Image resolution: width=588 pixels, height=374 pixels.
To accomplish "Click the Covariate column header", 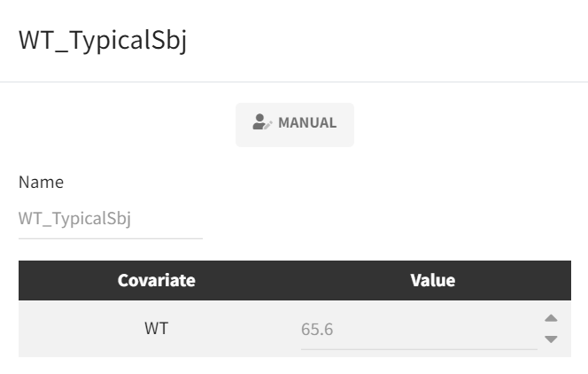I will [x=157, y=280].
